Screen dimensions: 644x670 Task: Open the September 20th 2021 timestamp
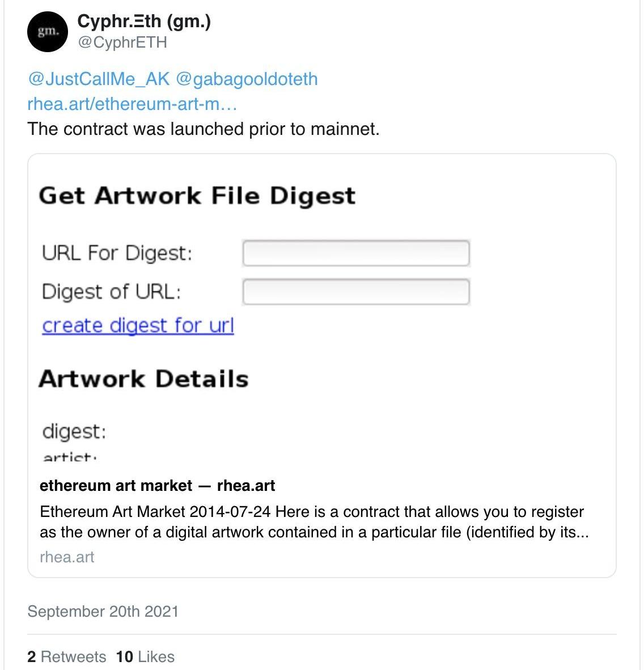coord(103,611)
